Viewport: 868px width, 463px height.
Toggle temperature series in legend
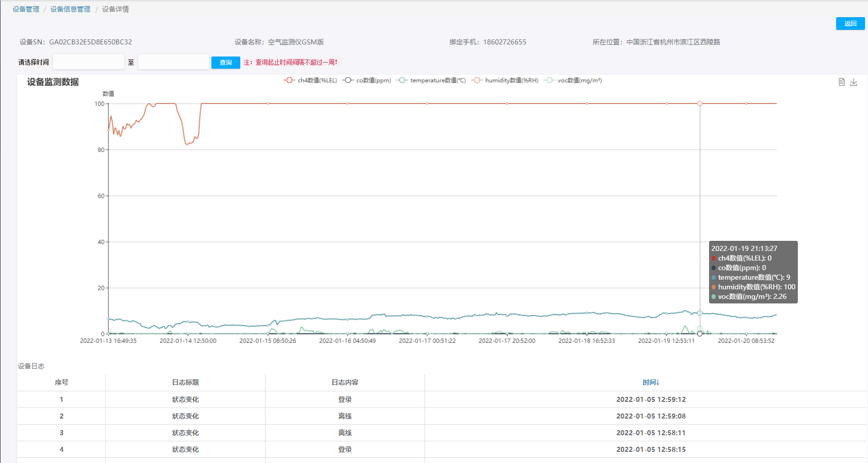[431, 80]
